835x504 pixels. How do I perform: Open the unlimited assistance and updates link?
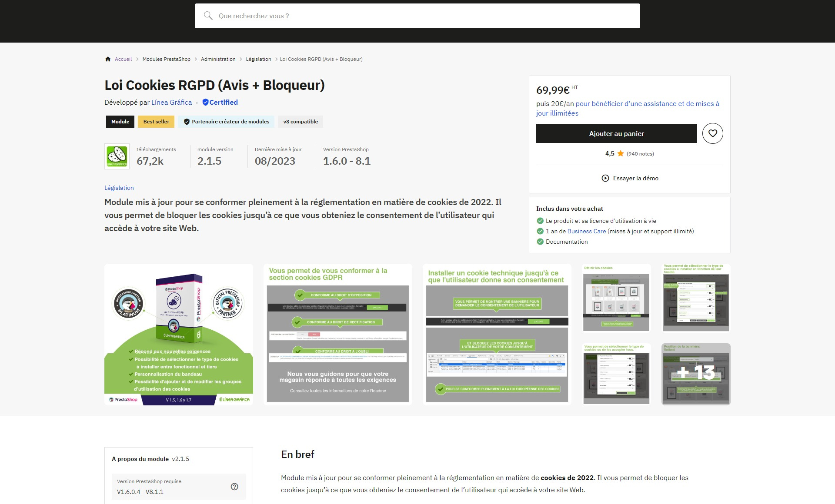628,109
